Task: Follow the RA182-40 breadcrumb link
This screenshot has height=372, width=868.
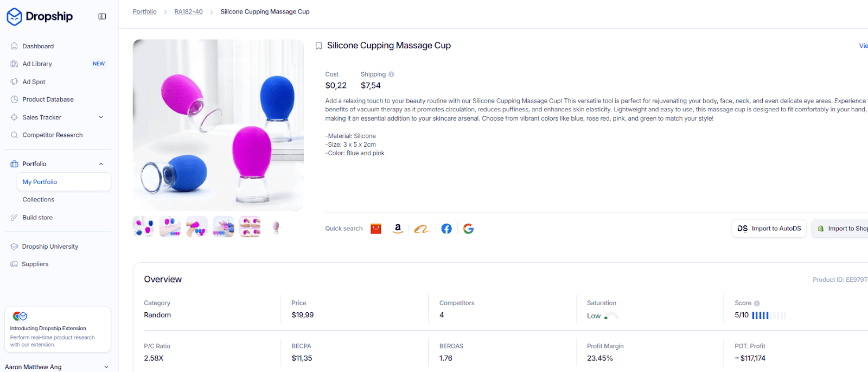Action: 188,12
